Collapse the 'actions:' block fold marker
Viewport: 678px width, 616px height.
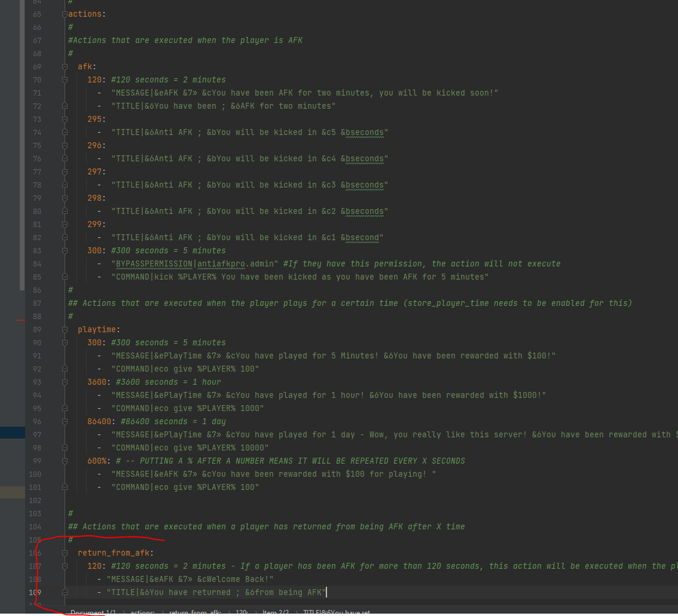coord(65,14)
